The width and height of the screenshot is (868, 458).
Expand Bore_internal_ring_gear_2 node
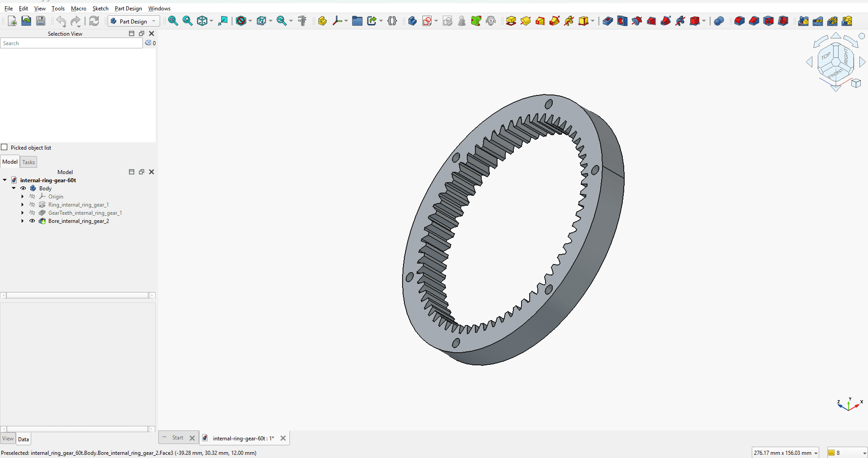point(23,221)
